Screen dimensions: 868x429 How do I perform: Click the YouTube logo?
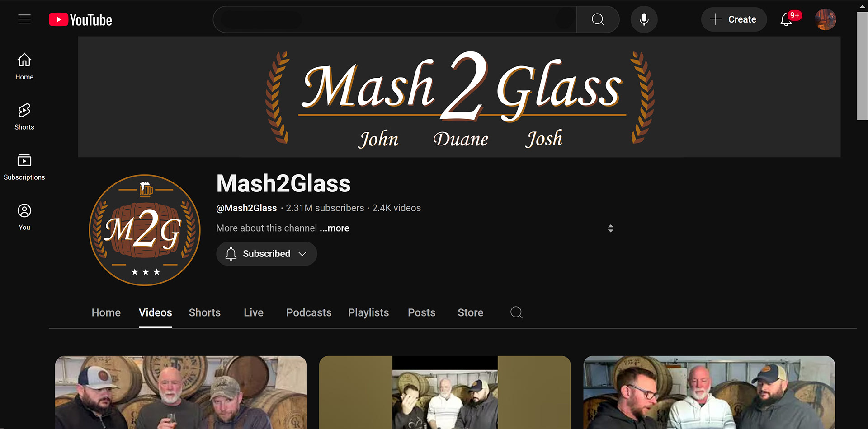[80, 20]
